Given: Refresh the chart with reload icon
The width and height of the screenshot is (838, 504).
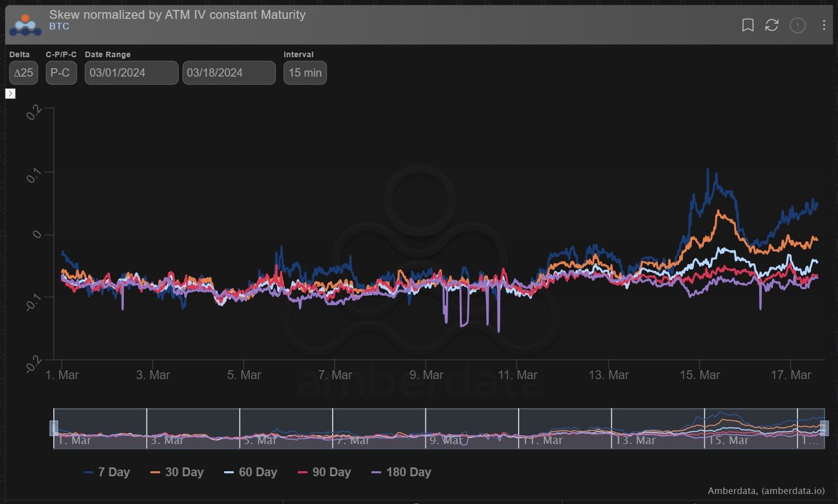Looking at the screenshot, I should click(x=771, y=25).
